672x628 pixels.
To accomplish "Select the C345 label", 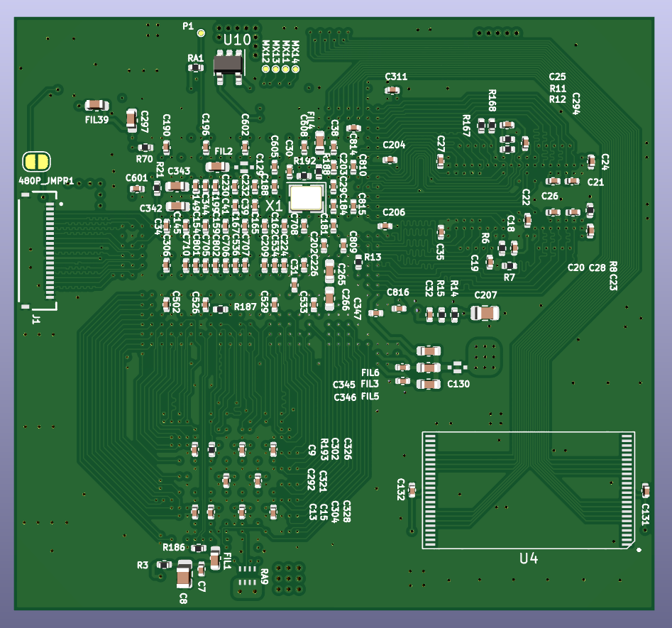I will coord(344,385).
